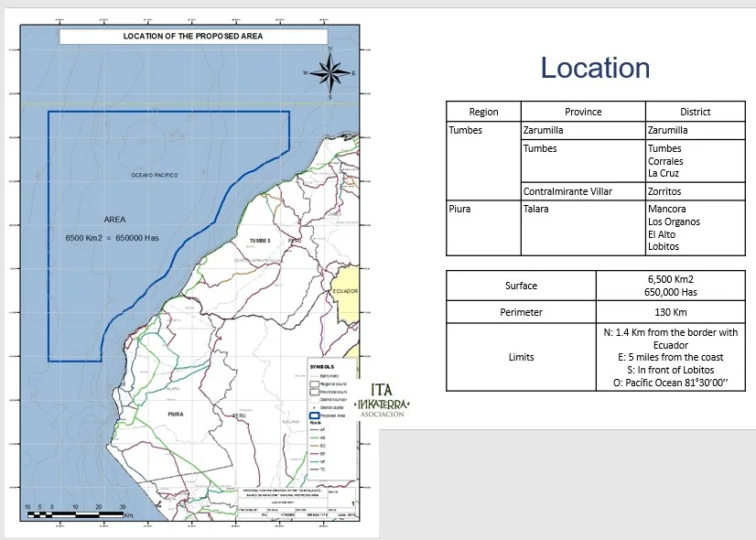Click the Surface row label
Image resolution: width=756 pixels, height=540 pixels.
click(x=521, y=286)
